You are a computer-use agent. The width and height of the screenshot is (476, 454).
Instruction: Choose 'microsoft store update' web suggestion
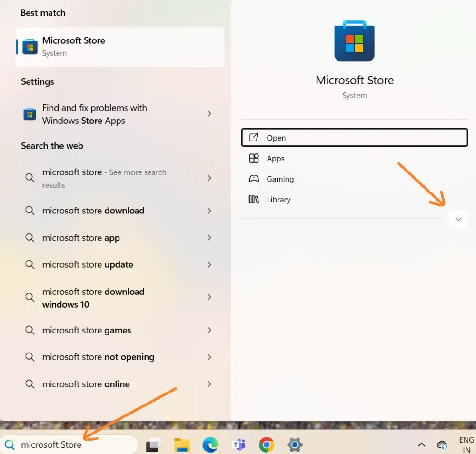point(120,265)
